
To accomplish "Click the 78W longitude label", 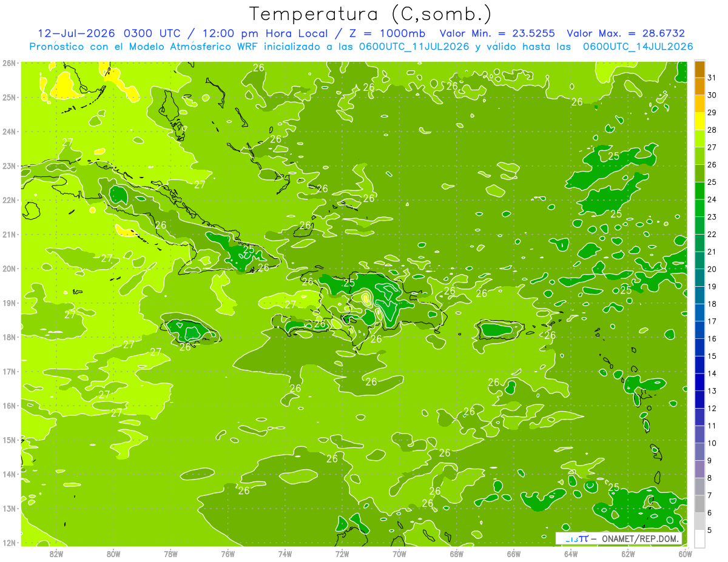I will [x=170, y=553].
